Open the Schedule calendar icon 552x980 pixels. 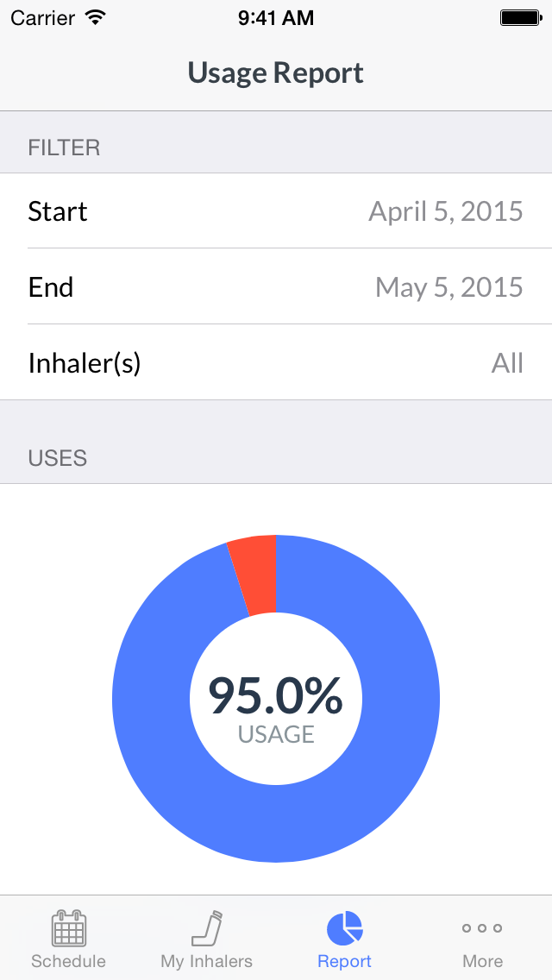pyautogui.click(x=69, y=928)
